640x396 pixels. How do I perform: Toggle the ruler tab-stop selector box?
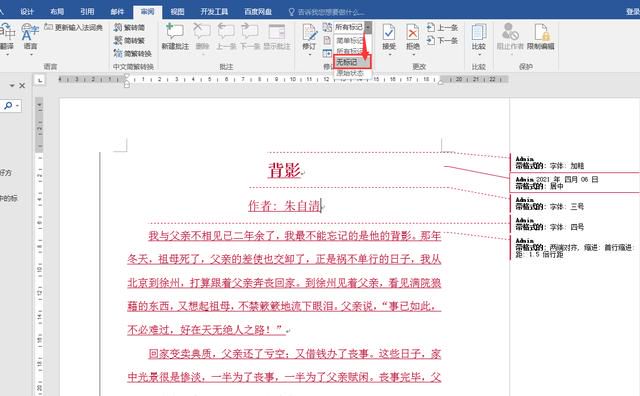click(40, 80)
